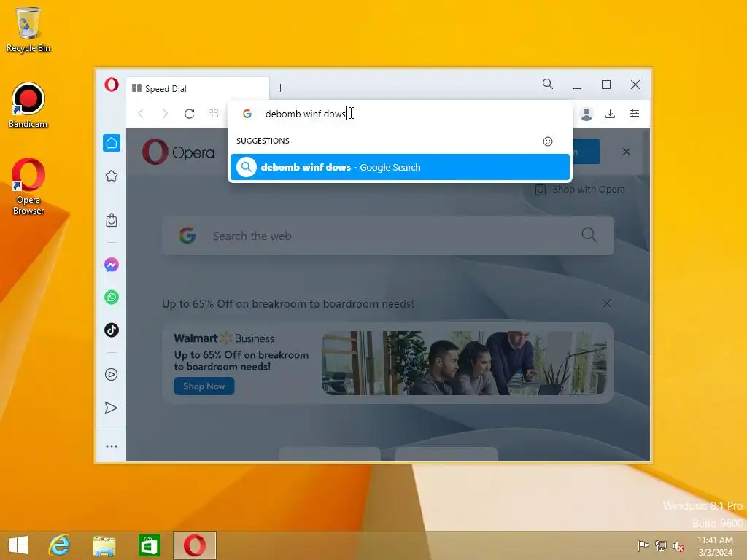Image resolution: width=747 pixels, height=560 pixels.
Task: Reload the page
Action: coord(189,113)
